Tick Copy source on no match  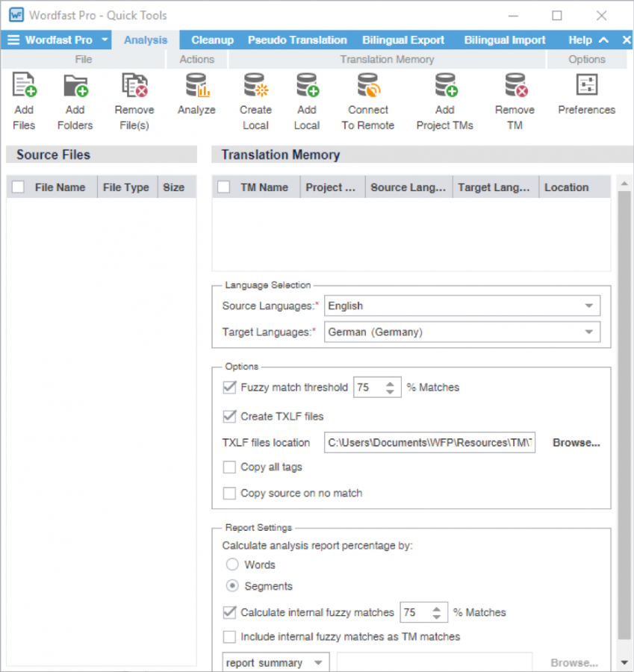230,494
